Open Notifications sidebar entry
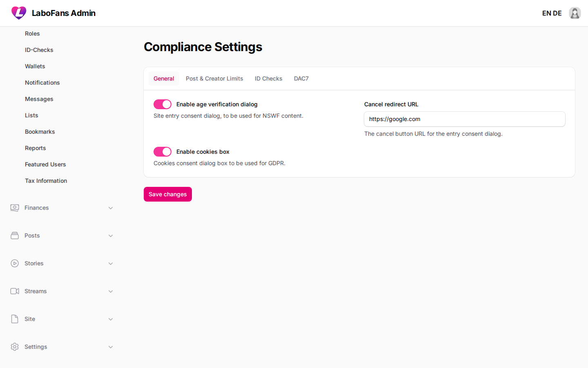The height and width of the screenshot is (368, 588). [x=42, y=83]
